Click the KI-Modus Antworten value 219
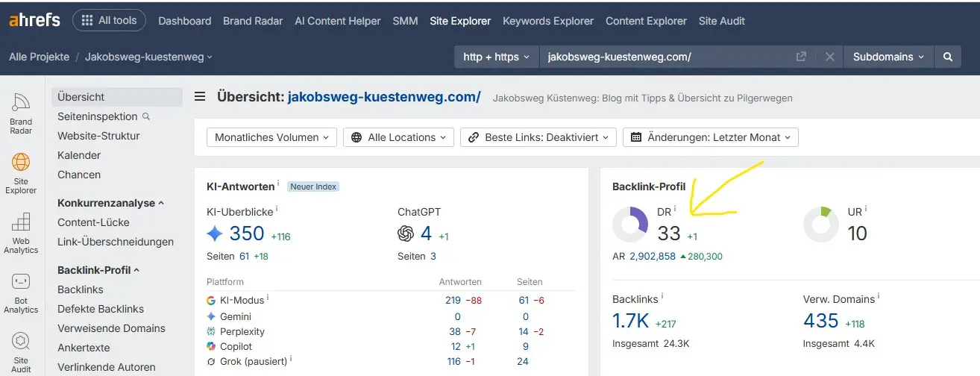The height and width of the screenshot is (376, 980). pos(453,300)
